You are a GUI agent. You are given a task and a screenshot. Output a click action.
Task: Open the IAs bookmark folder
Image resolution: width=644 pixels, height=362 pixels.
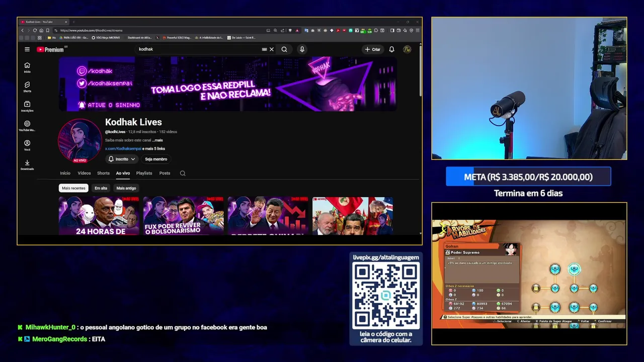(x=51, y=38)
